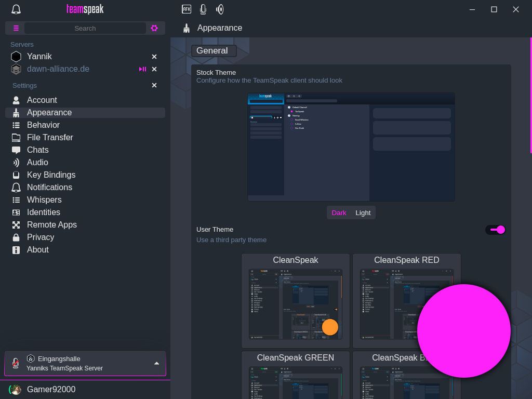
Task: Click Yanniks TeamSpeak Server label
Action: coord(64,368)
